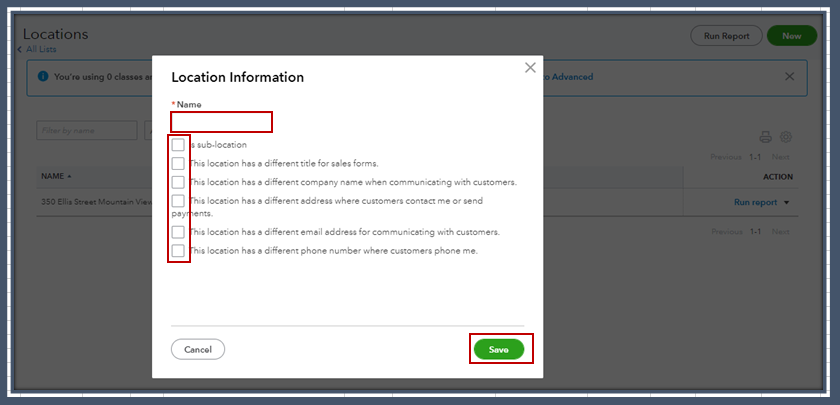Enable different phone number checkbox
The height and width of the screenshot is (405, 840).
coord(178,250)
